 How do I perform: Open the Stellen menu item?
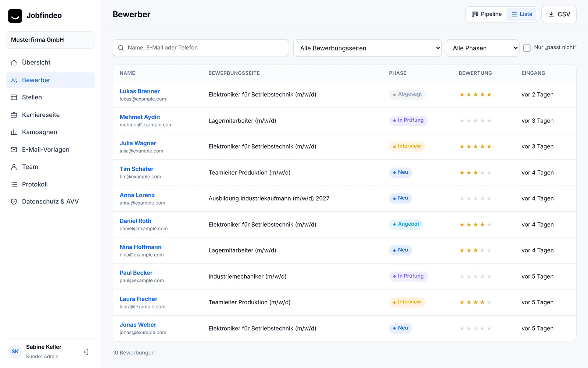coord(50,98)
